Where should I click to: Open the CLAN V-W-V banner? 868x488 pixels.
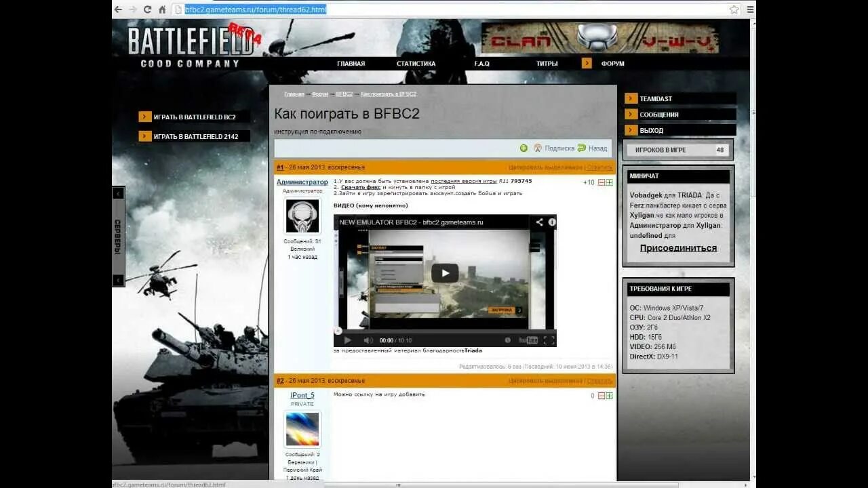click(x=600, y=37)
